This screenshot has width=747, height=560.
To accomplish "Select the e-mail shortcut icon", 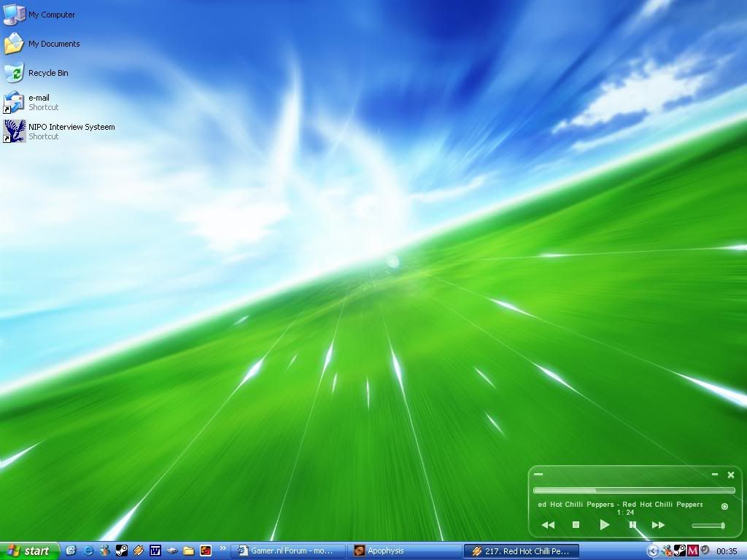I will pyautogui.click(x=15, y=102).
